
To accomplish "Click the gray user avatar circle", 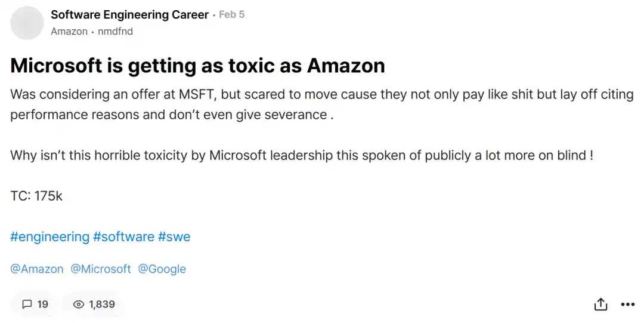I will 27,23.
